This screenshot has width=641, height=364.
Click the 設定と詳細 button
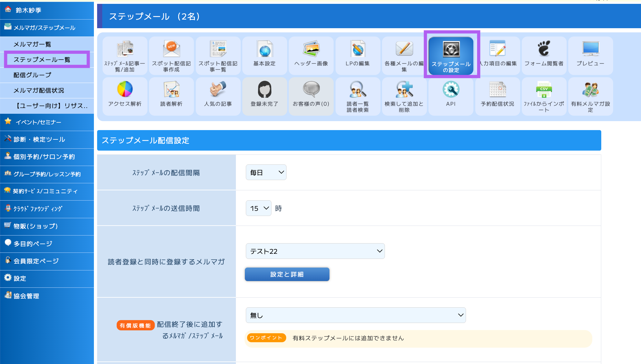287,274
